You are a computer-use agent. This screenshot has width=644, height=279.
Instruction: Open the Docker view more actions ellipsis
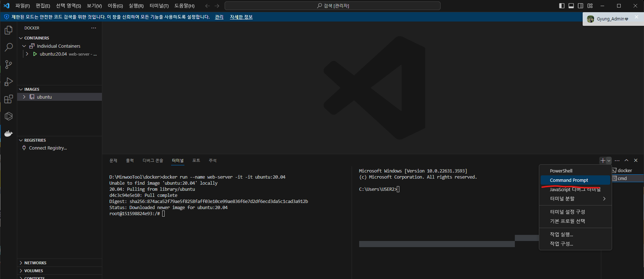point(94,28)
